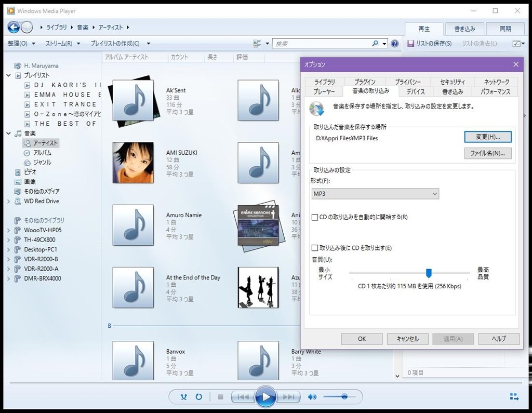Switch to the パフォーマンス options tab

tap(495, 91)
